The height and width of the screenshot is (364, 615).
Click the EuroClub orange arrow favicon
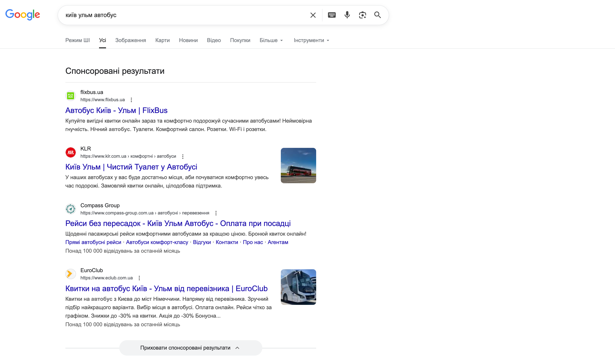[x=71, y=274]
